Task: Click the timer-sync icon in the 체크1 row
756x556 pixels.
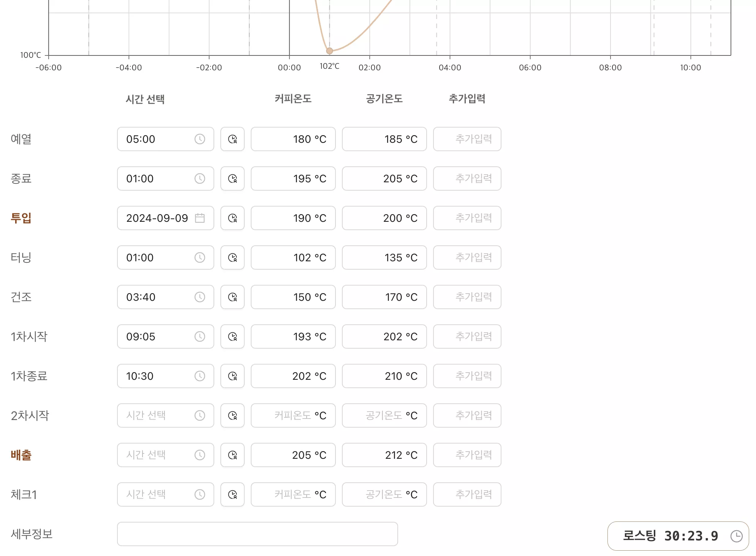Action: [x=232, y=494]
